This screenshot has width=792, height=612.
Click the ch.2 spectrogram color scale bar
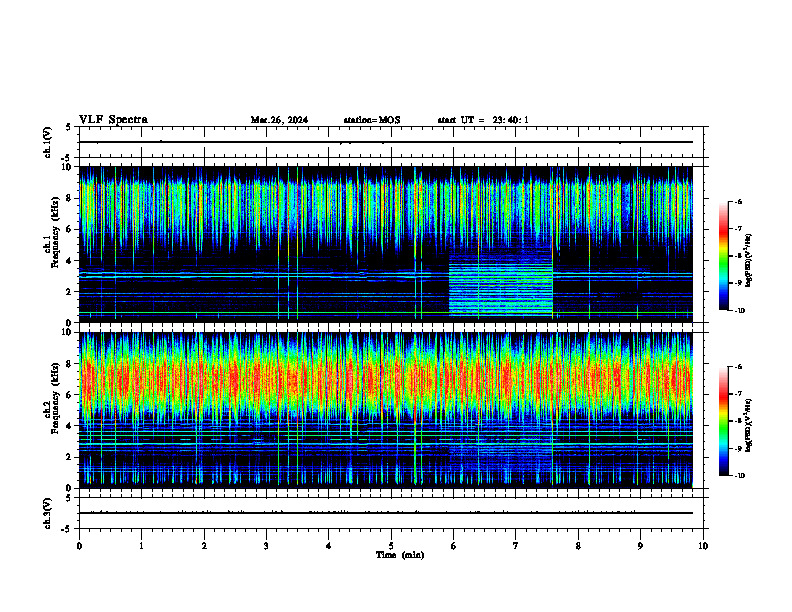[x=724, y=421]
